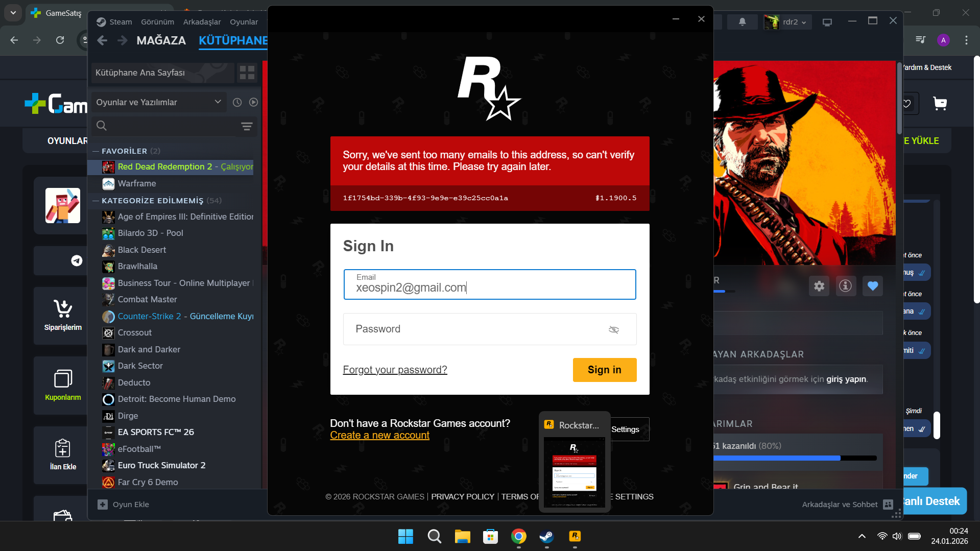Open Kuponlarım in GameSatış sidebar

63,385
